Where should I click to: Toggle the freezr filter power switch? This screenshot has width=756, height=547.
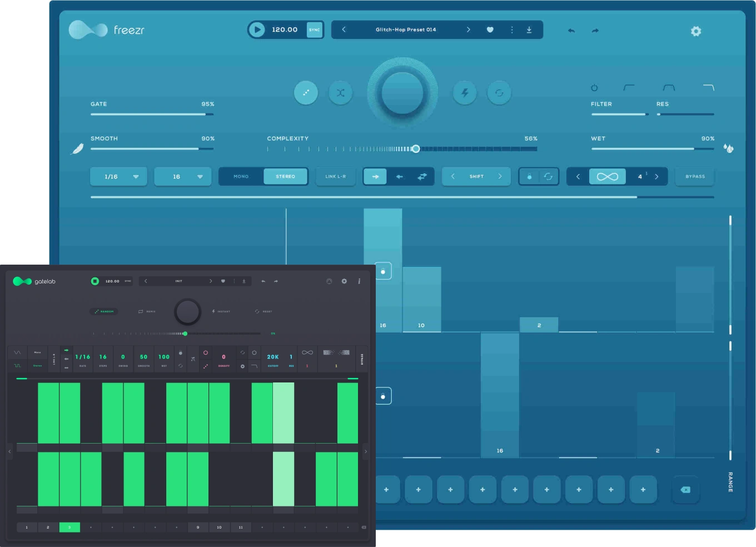coord(594,88)
